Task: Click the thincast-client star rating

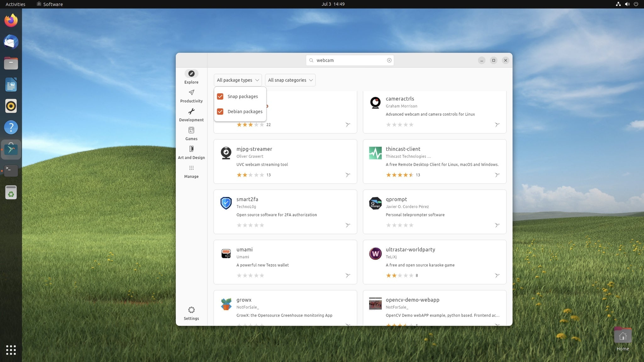Action: pos(399,175)
